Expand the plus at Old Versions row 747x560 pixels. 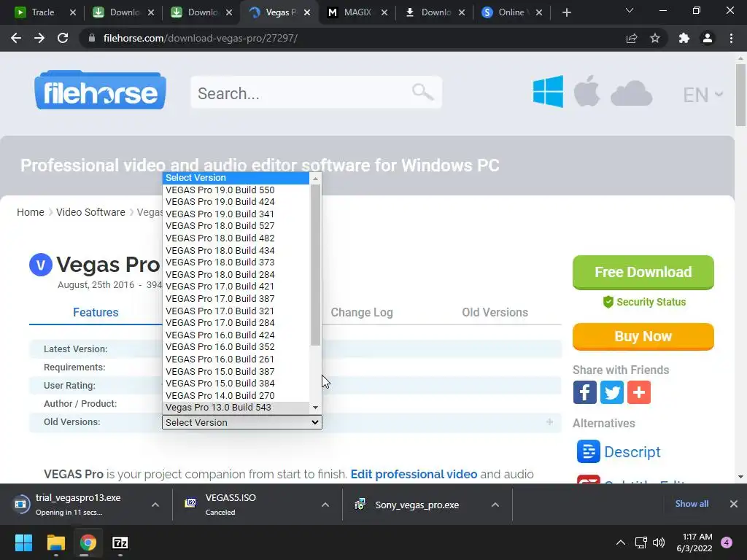(x=550, y=422)
